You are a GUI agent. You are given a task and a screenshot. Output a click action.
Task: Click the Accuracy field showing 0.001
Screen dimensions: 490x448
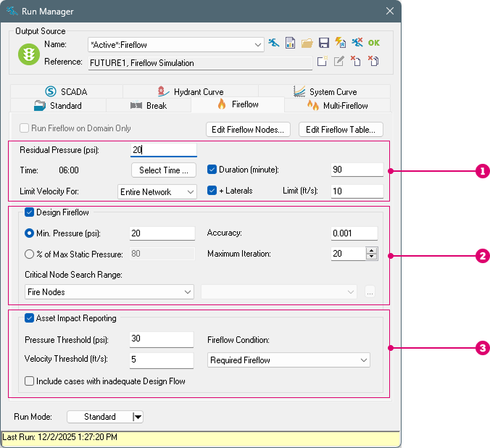point(354,233)
